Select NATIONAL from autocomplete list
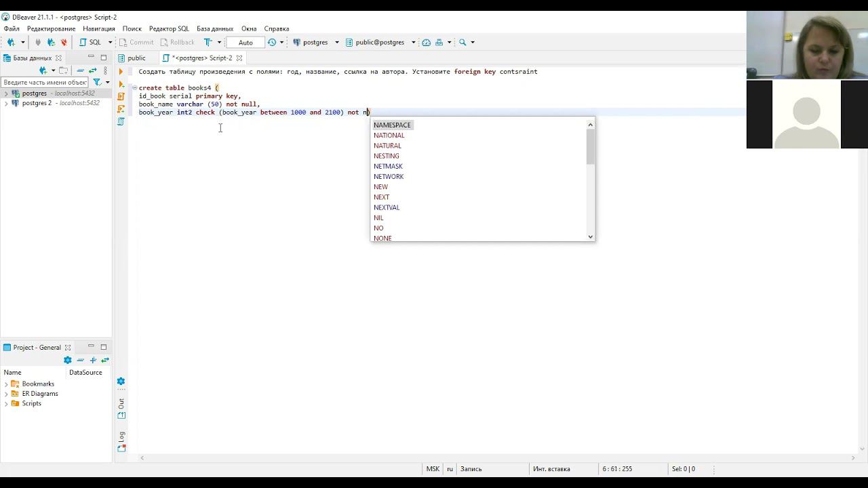This screenshot has width=868, height=488. (389, 136)
